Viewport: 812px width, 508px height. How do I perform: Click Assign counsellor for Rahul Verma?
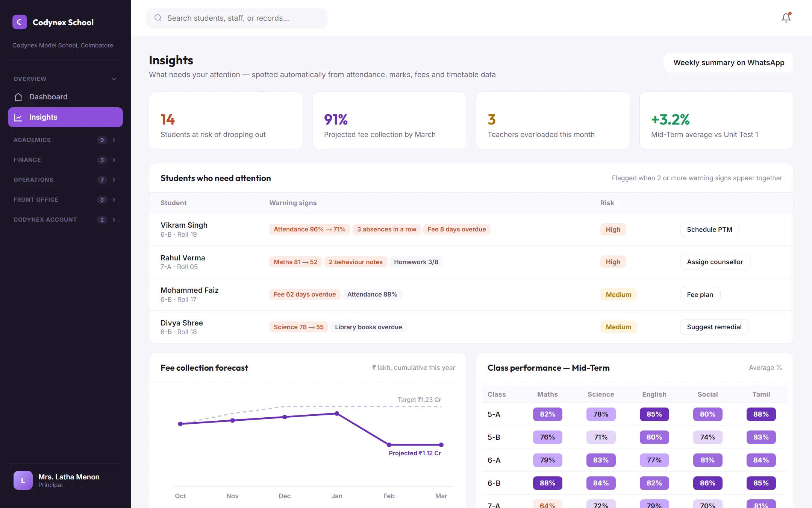click(715, 262)
